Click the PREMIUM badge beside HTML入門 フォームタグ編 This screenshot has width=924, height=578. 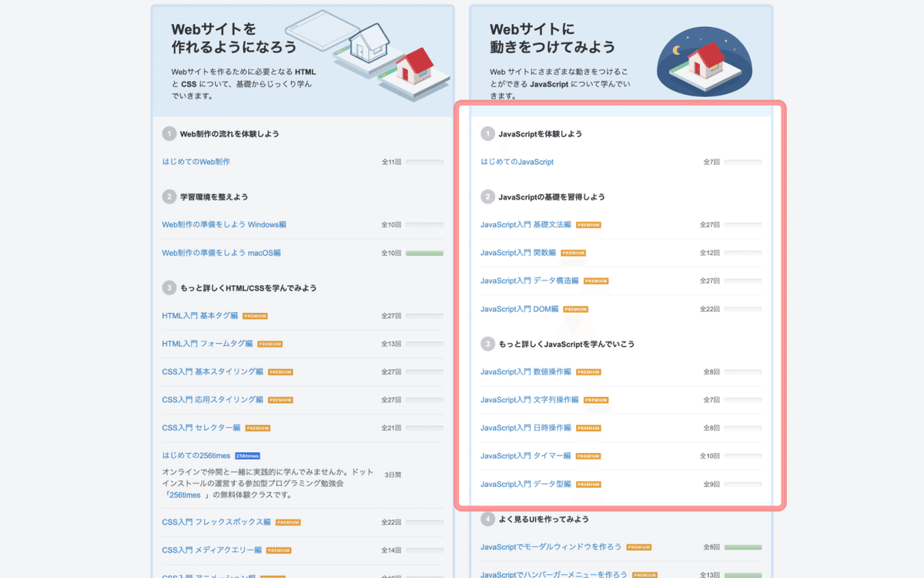pos(270,344)
